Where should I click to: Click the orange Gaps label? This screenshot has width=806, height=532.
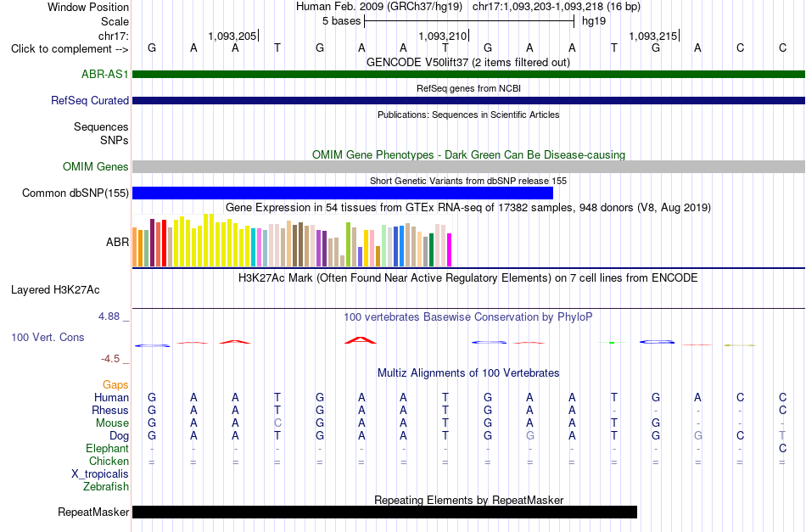pyautogui.click(x=115, y=384)
